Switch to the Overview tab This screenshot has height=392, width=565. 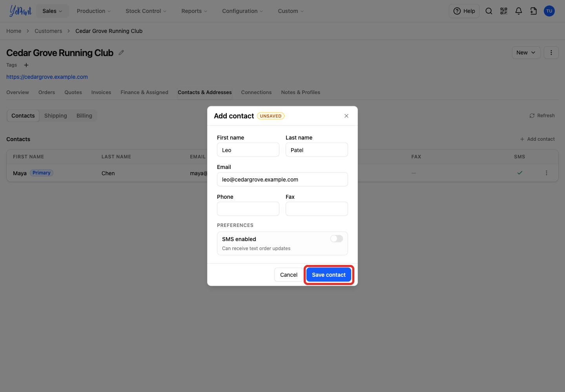point(18,93)
